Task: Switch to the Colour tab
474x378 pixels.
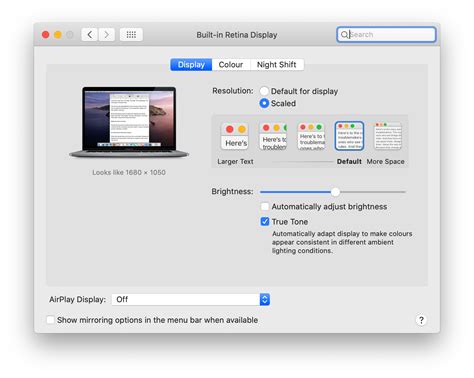Action: click(x=231, y=65)
